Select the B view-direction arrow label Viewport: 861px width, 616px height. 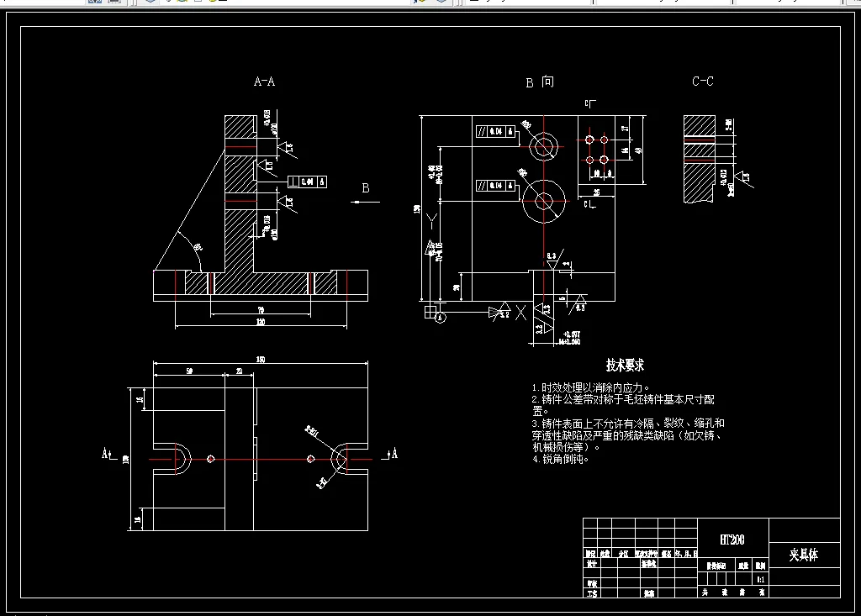[366, 188]
